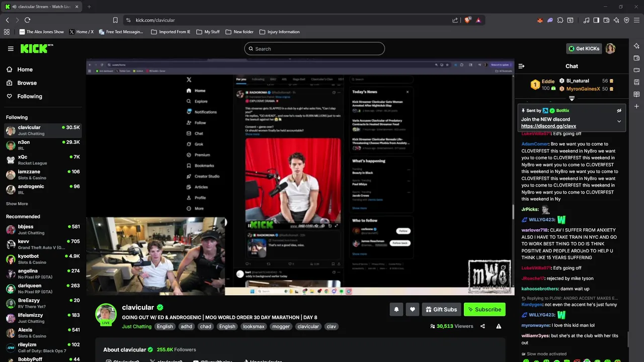Click the green Subscribe button
Image resolution: width=644 pixels, height=362 pixels.
coord(485,309)
